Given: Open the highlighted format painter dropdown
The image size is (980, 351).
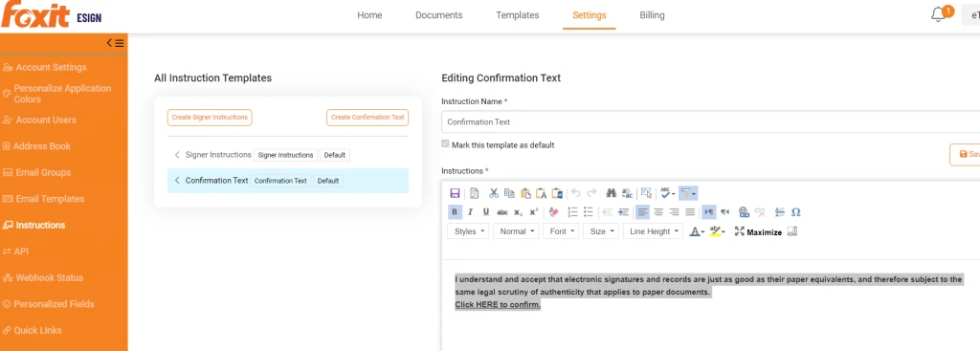Looking at the screenshot, I should click(688, 193).
